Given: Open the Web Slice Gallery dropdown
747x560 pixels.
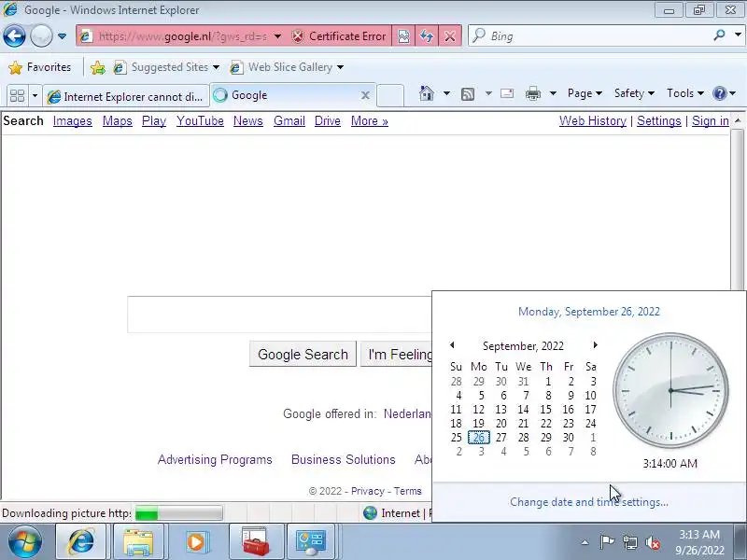Looking at the screenshot, I should (287, 67).
